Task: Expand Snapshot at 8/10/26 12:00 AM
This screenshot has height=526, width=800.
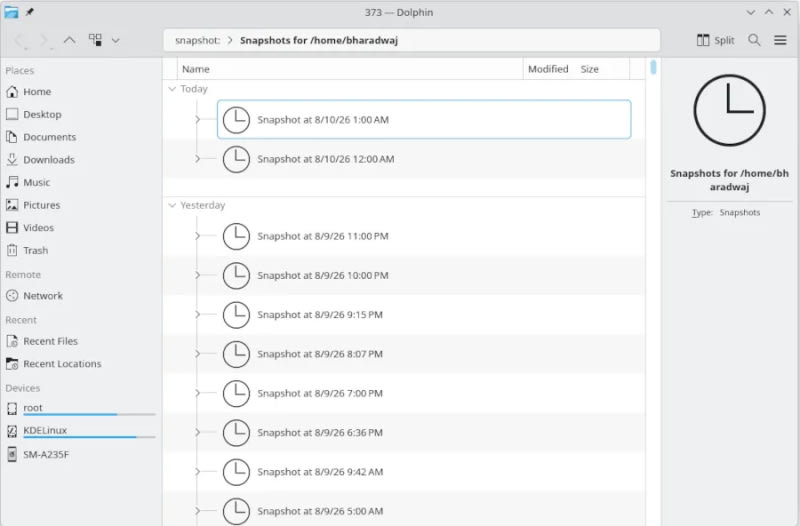Action: pyautogui.click(x=197, y=159)
